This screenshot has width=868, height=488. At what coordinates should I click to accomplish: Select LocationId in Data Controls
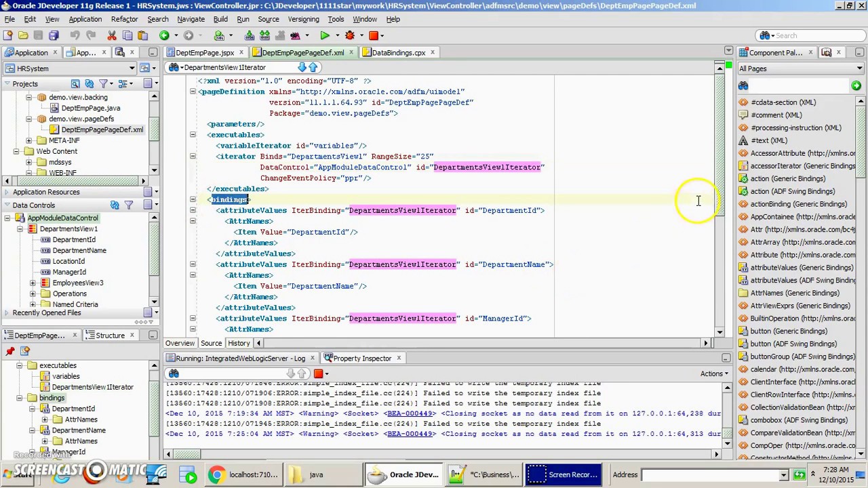click(x=68, y=262)
